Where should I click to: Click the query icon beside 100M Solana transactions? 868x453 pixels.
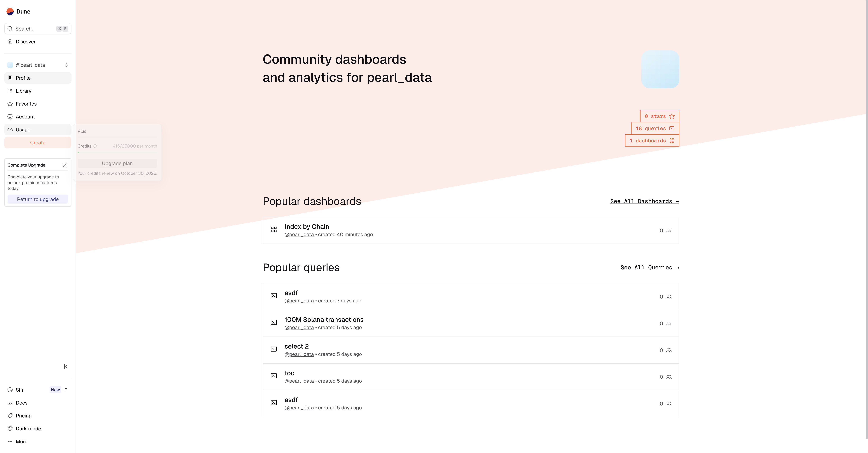point(274,323)
